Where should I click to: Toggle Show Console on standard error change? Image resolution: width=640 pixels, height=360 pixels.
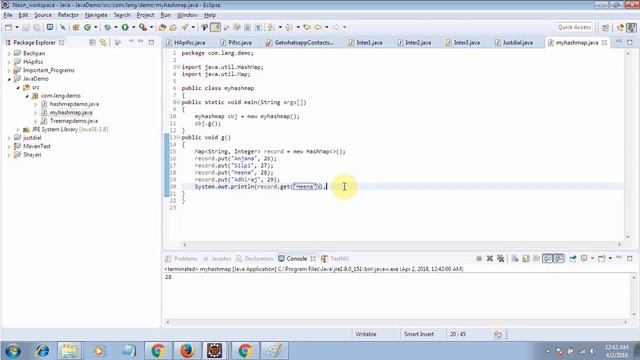pos(558,258)
